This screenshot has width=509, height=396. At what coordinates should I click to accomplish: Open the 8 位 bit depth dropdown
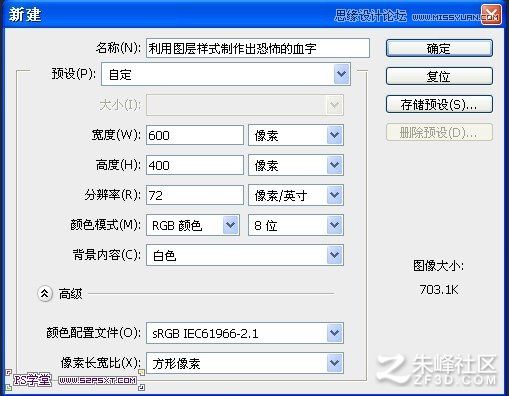click(296, 225)
